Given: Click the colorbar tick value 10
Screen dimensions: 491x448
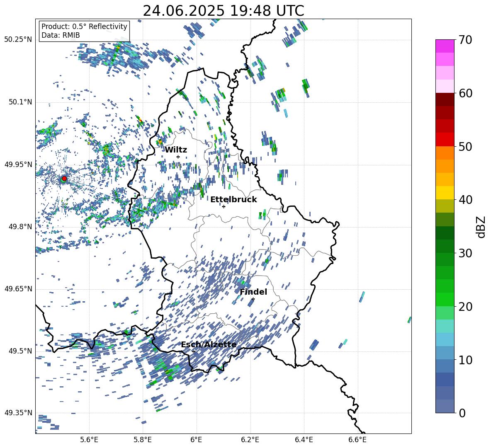Looking at the screenshot, I should (466, 360).
